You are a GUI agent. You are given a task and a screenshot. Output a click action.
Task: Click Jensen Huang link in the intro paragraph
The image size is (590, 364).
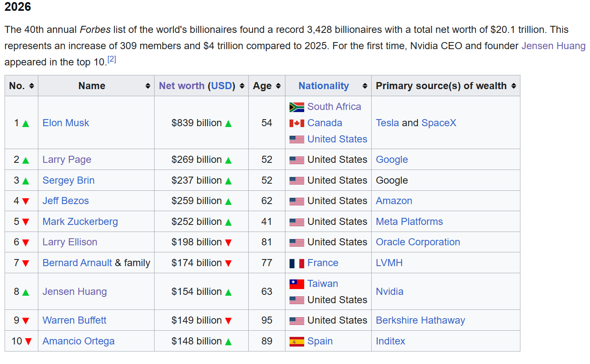553,46
